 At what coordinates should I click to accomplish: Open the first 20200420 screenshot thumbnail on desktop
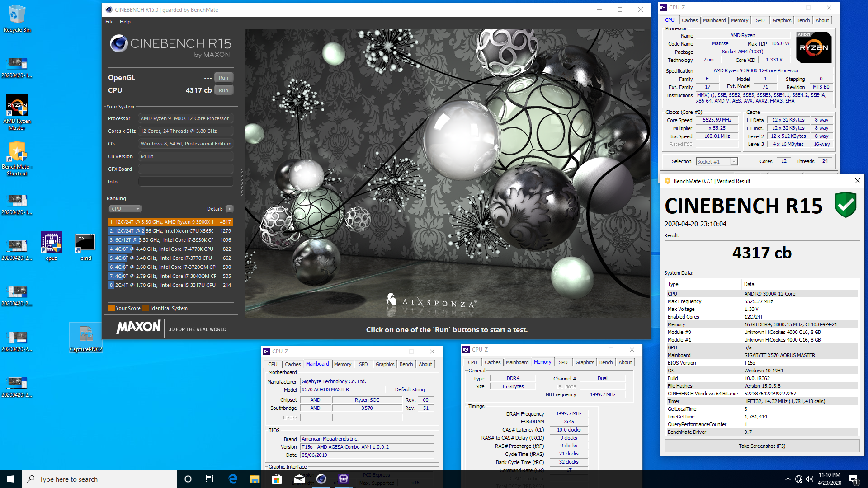[x=17, y=67]
